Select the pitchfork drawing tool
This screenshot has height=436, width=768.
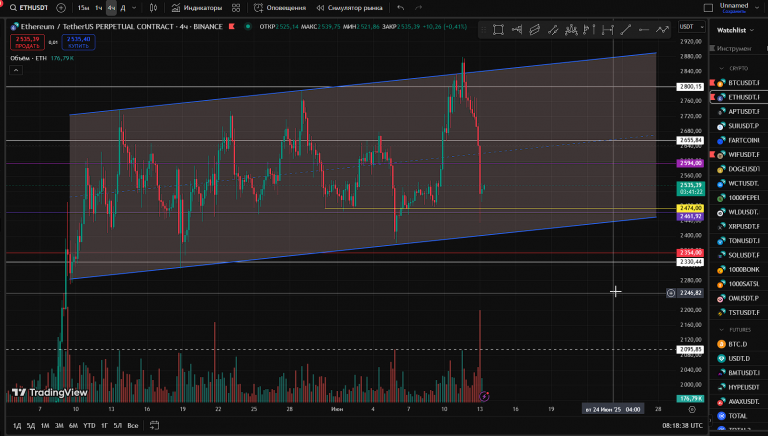click(x=517, y=30)
